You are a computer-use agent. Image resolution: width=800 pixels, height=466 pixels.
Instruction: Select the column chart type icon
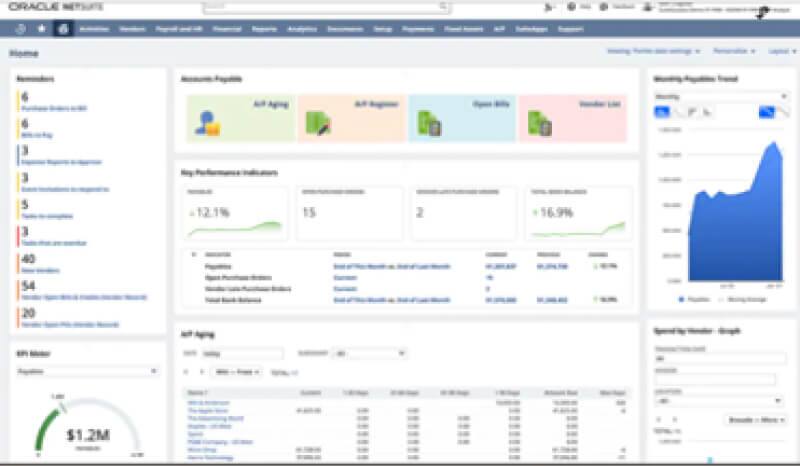click(x=692, y=112)
